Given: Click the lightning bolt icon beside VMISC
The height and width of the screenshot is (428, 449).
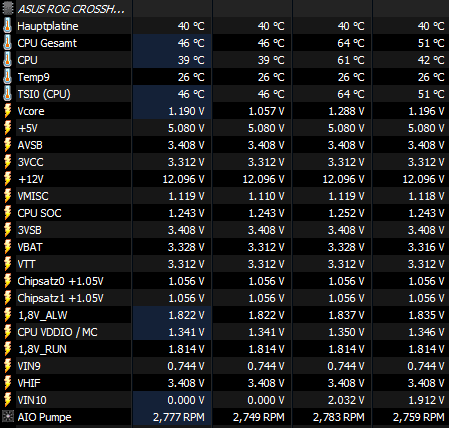Looking at the screenshot, I should [x=7, y=196].
